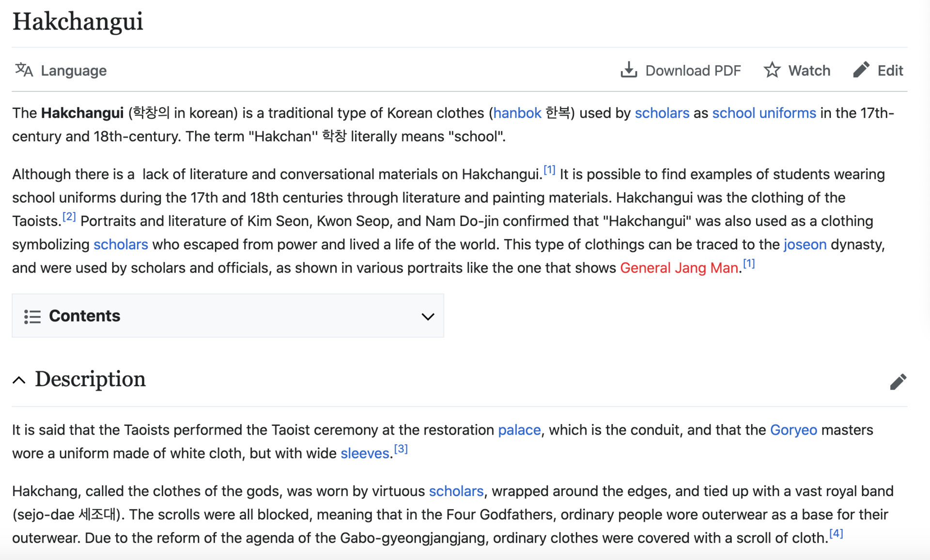930x560 pixels.
Task: Edit the Description section pencil icon
Action: click(x=898, y=381)
